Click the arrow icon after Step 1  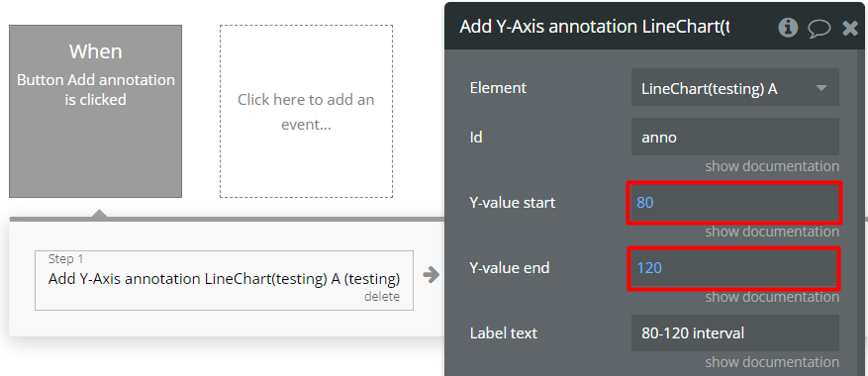coord(431,275)
